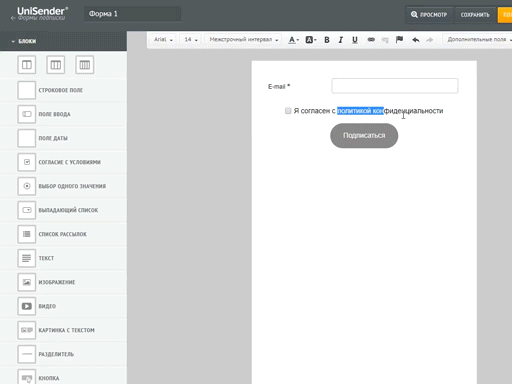Add the Изображение block icon
512x384 pixels.
tap(27, 282)
